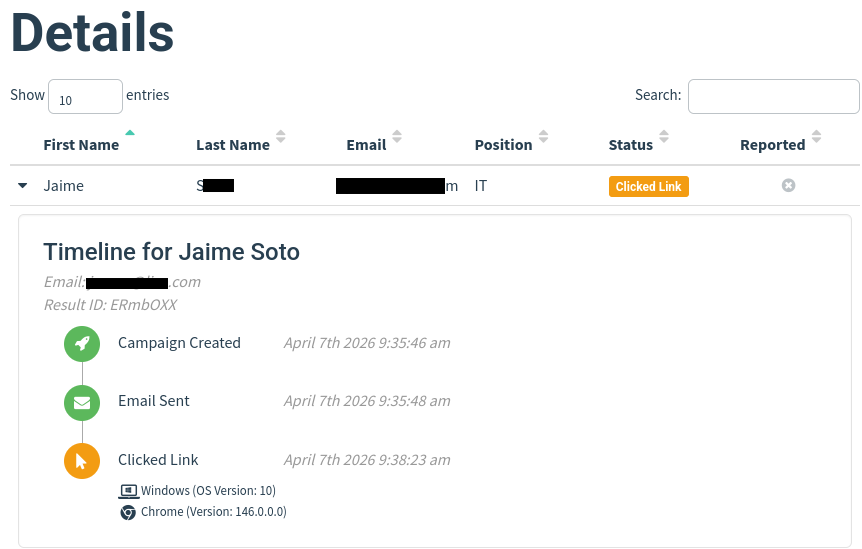This screenshot has height=549, width=862.
Task: Focus the Search input field
Action: pos(773,96)
